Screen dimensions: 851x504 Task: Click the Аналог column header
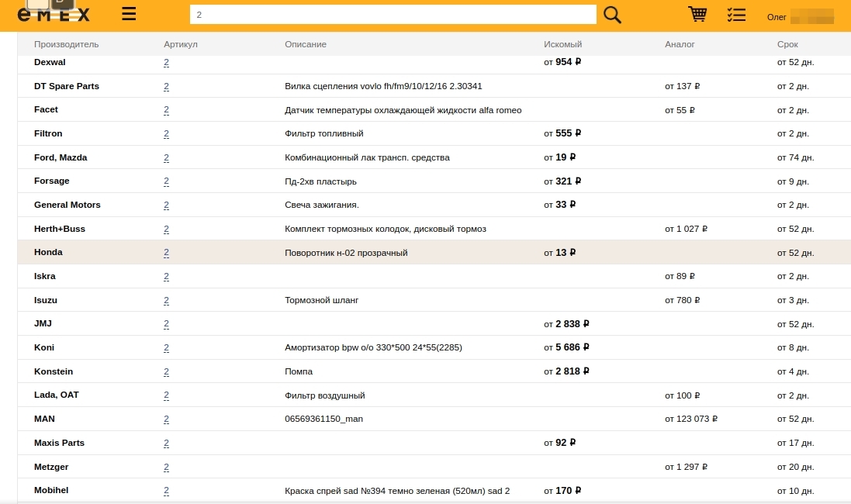tap(680, 44)
